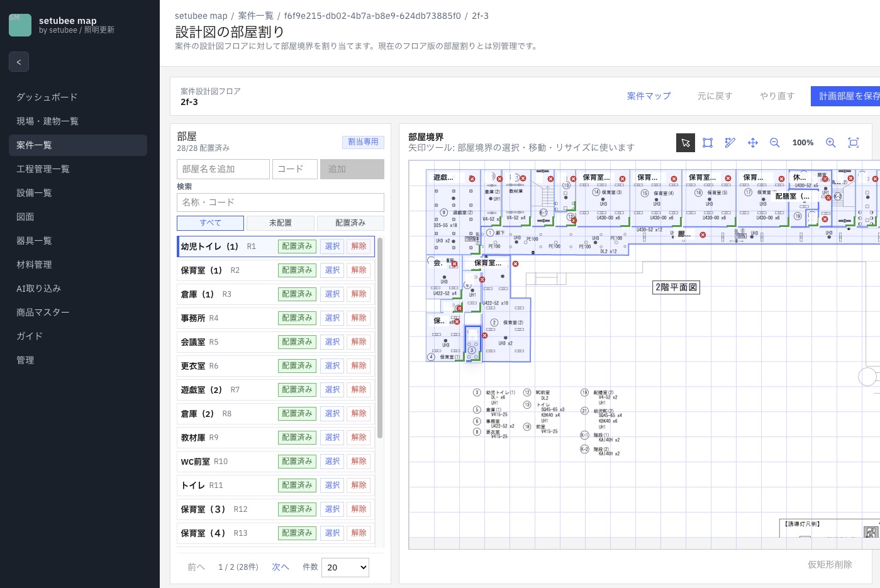Click 解除 for 会議室 R5
This screenshot has width=880, height=588.
tap(359, 342)
